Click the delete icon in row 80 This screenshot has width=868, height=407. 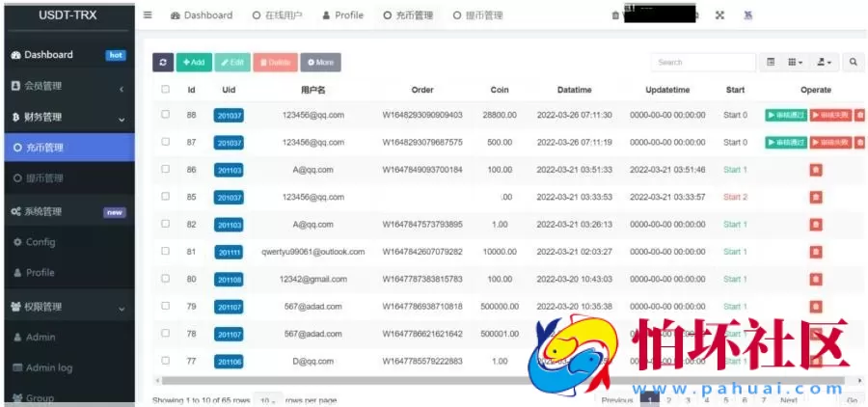[815, 279]
